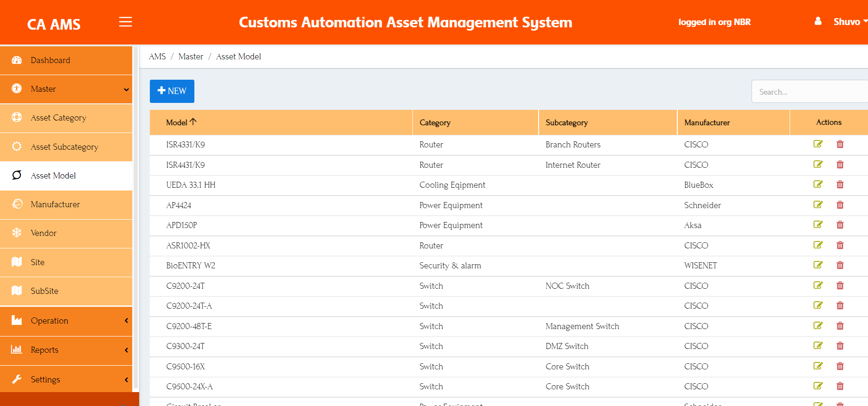Delete the ISR4431/K9 model row
This screenshot has width=868, height=406.
(x=840, y=165)
